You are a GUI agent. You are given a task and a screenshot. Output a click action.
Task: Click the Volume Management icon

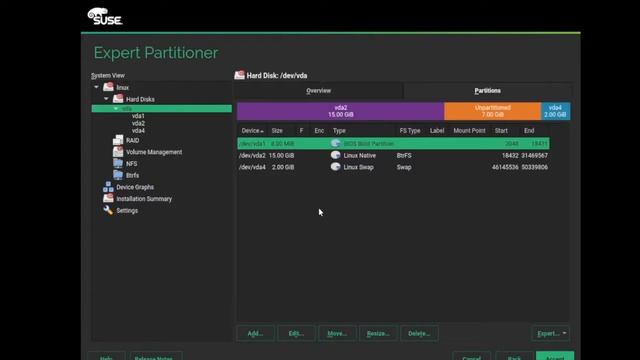click(x=118, y=152)
